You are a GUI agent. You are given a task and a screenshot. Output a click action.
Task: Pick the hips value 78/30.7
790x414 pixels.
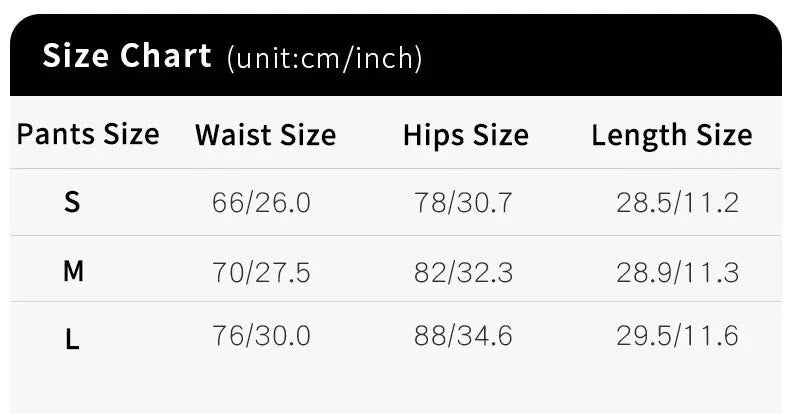[x=463, y=203]
